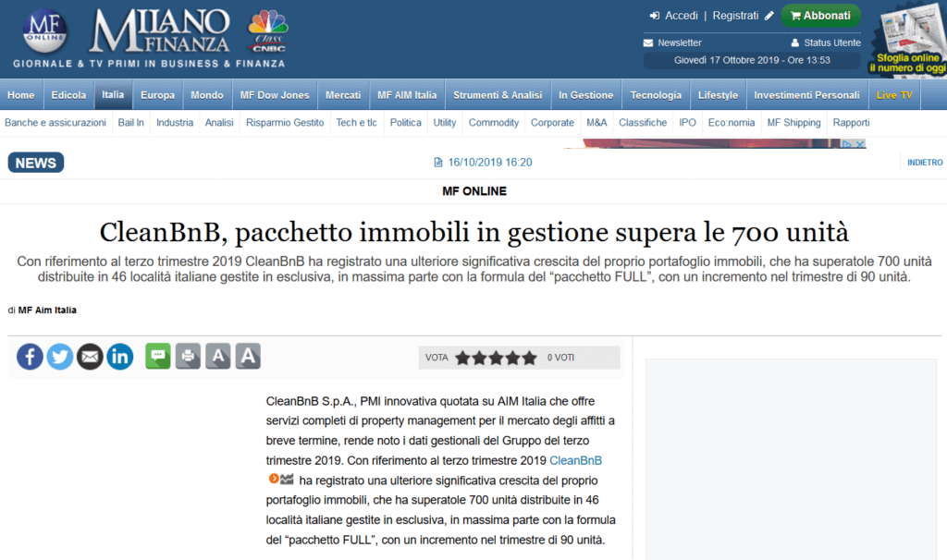Open Edicola menu item
This screenshot has height=560, width=947.
(x=68, y=95)
